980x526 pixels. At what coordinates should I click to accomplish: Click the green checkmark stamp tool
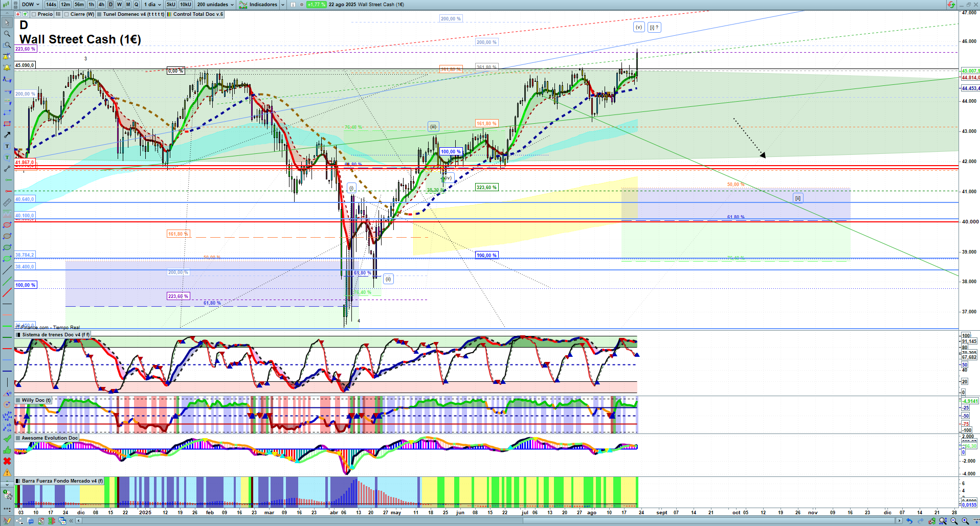click(7, 439)
